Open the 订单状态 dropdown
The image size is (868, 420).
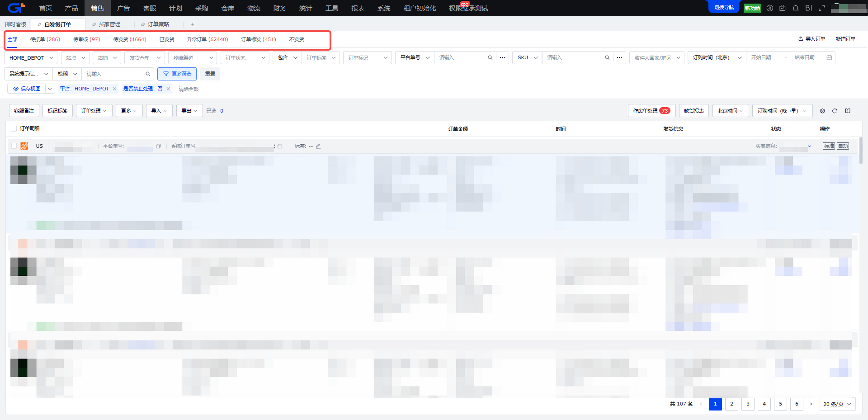(x=245, y=58)
